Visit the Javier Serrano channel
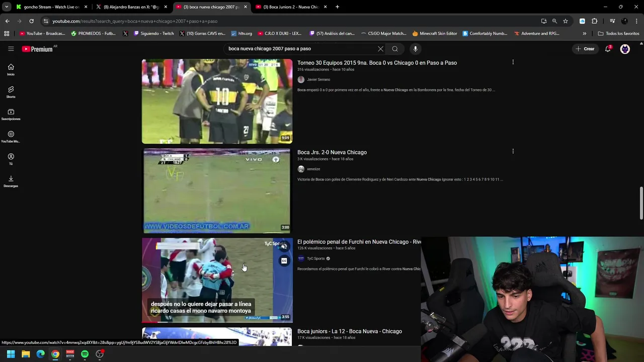Viewport: 644px width, 362px height. coord(318,79)
